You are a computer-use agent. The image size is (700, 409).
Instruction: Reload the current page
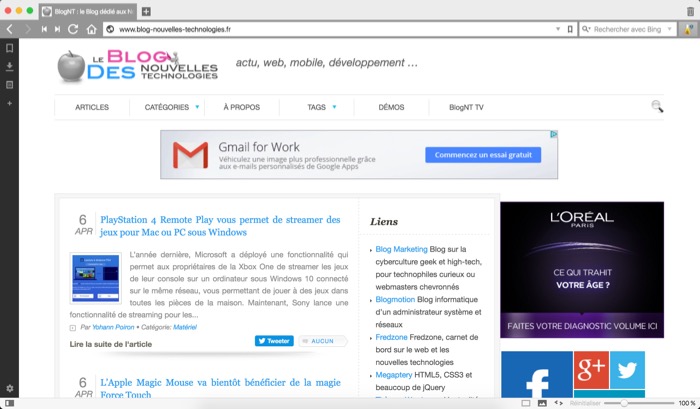[x=73, y=29]
